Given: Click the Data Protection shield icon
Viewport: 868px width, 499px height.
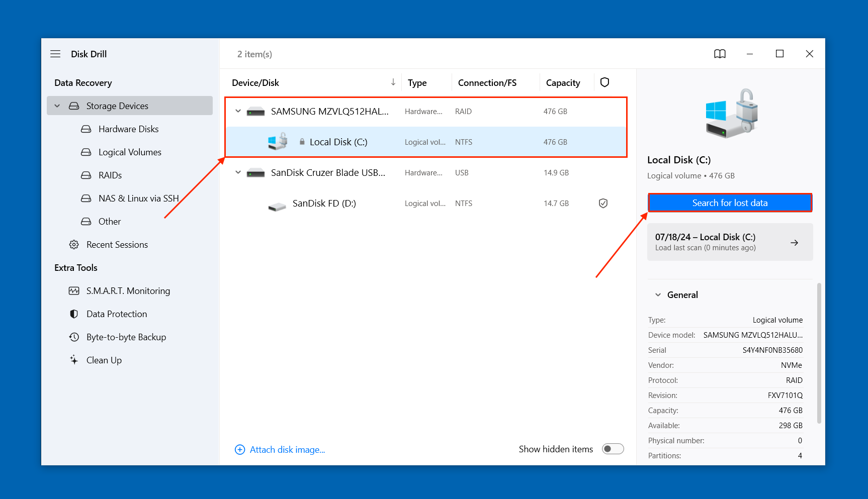Looking at the screenshot, I should pos(74,314).
